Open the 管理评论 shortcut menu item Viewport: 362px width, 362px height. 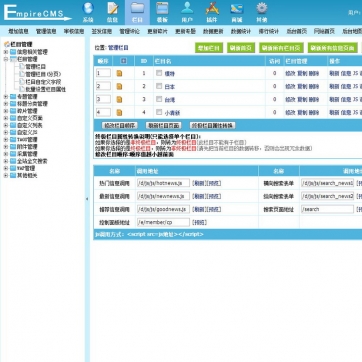(130, 31)
